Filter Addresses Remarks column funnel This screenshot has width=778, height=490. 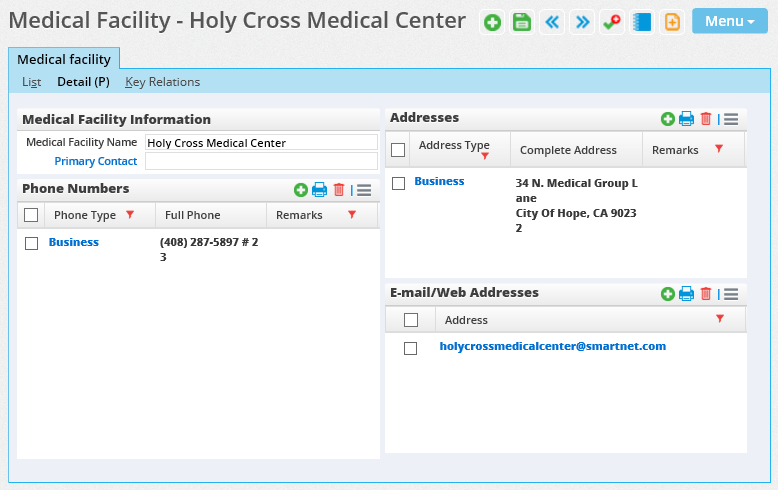point(719,149)
